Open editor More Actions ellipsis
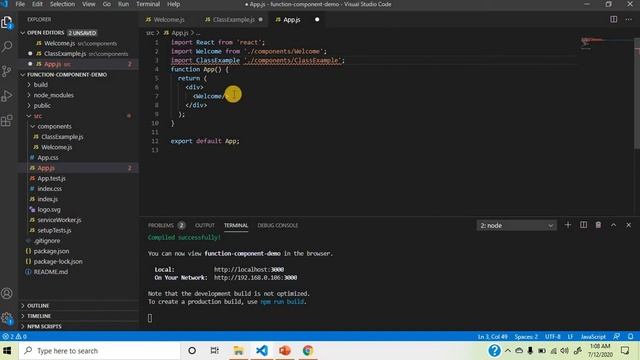Viewport: 640px width, 360px height. pos(629,19)
